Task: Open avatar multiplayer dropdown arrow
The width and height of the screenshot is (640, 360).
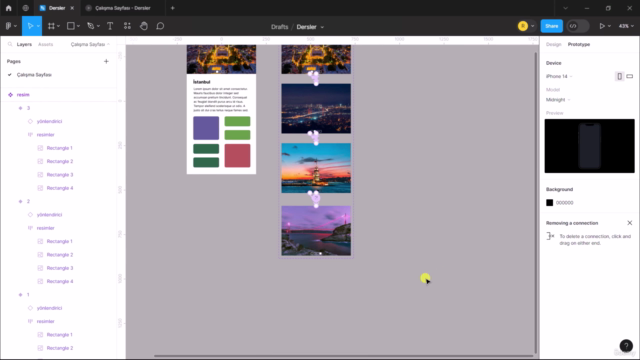Action: click(x=532, y=26)
